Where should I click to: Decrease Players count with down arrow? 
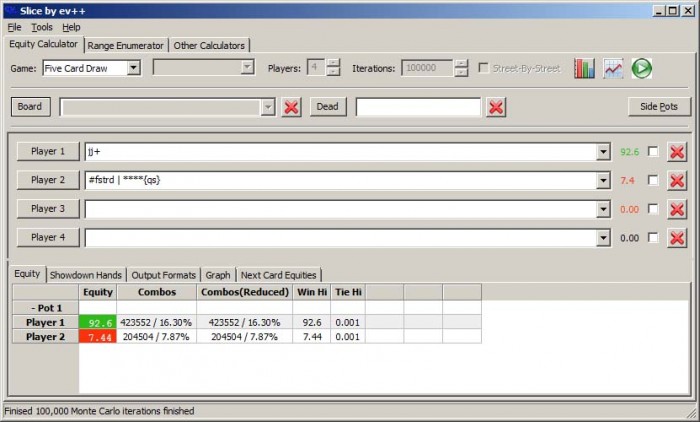pos(333,71)
